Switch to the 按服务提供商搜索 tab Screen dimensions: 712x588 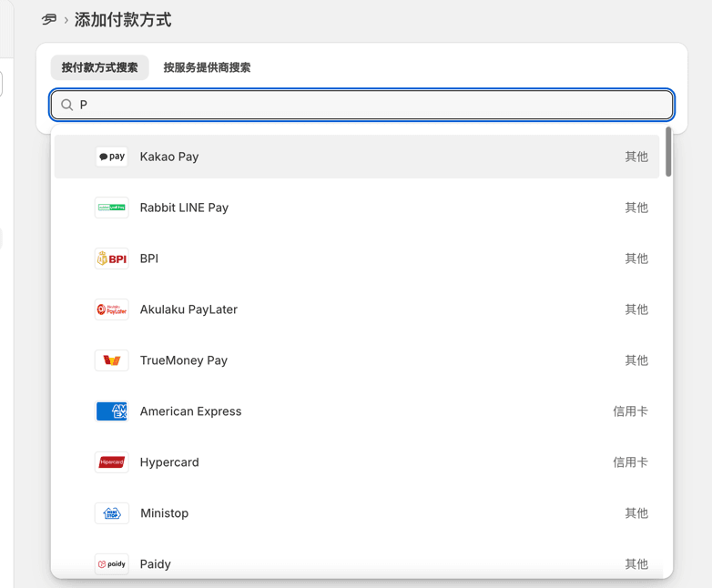pos(207,67)
